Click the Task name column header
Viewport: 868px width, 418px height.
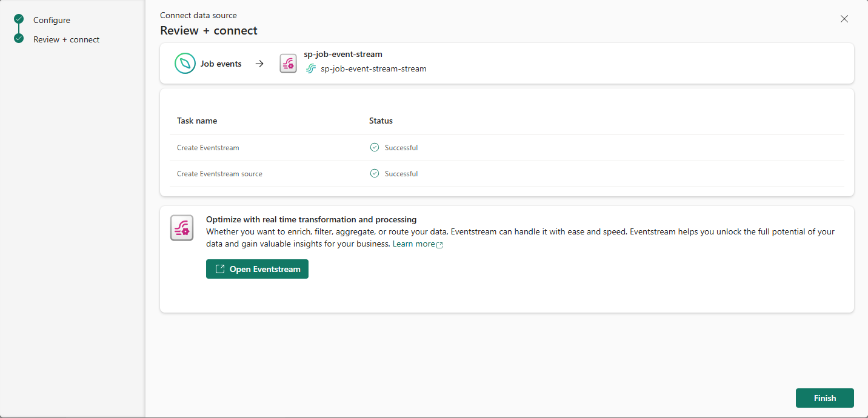click(x=197, y=121)
